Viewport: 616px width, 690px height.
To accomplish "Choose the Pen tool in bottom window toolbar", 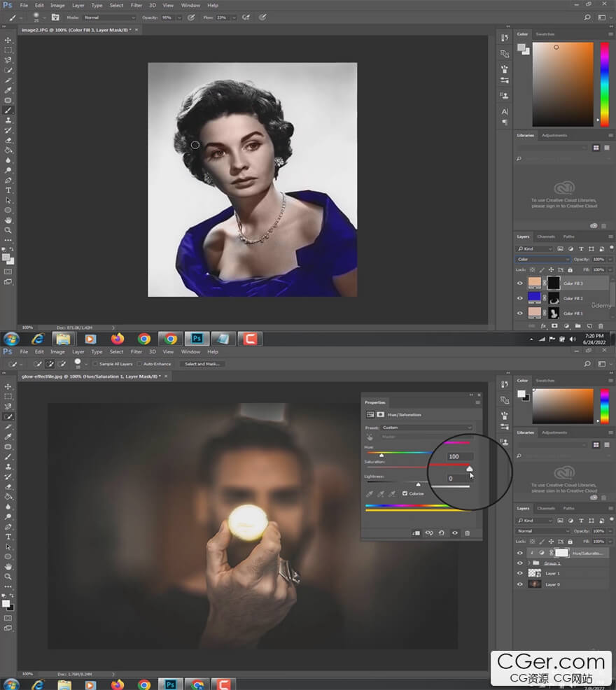I will pos(8,527).
